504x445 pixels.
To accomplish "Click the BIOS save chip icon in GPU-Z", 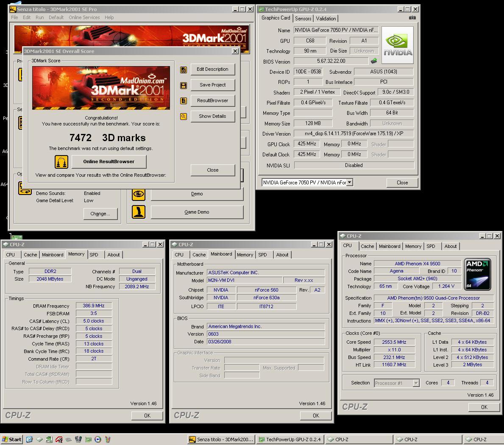I will [x=374, y=61].
